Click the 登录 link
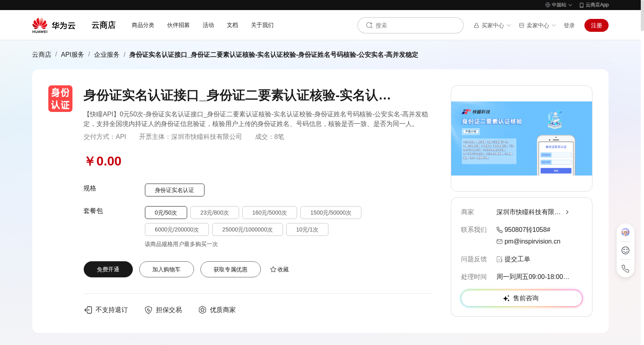Viewport: 644px width, 345px height. [x=569, y=25]
